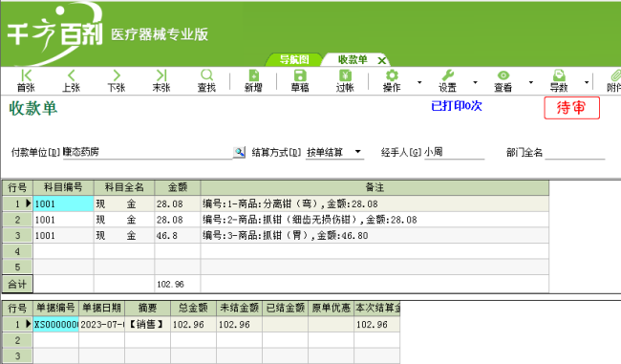Screen dimensions: 621x364
Task: Click the 已打印0次 print count text
Action: (457, 106)
